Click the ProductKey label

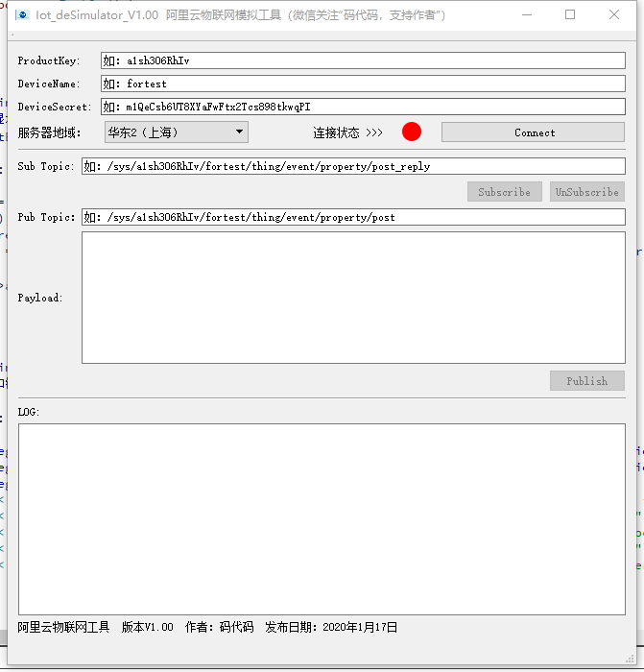tap(48, 60)
